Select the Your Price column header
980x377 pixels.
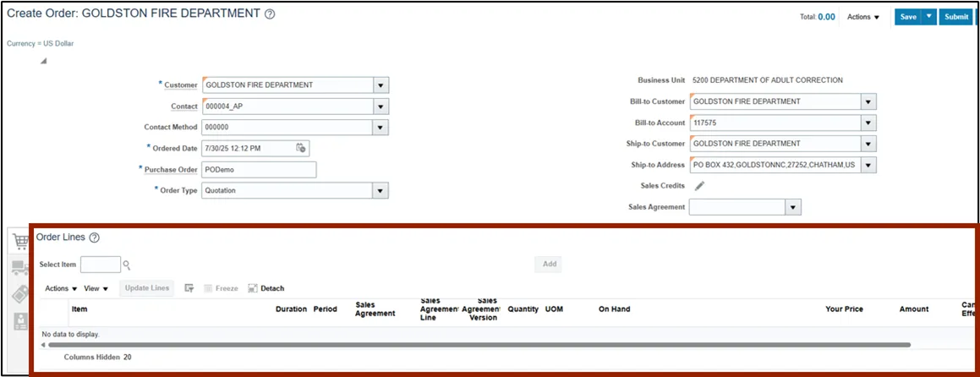click(x=845, y=309)
